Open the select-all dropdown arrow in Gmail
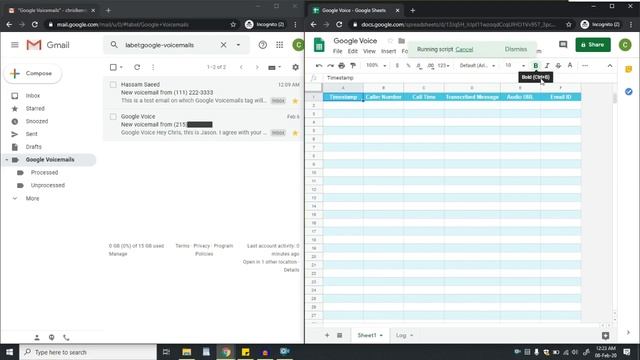 (x=121, y=67)
